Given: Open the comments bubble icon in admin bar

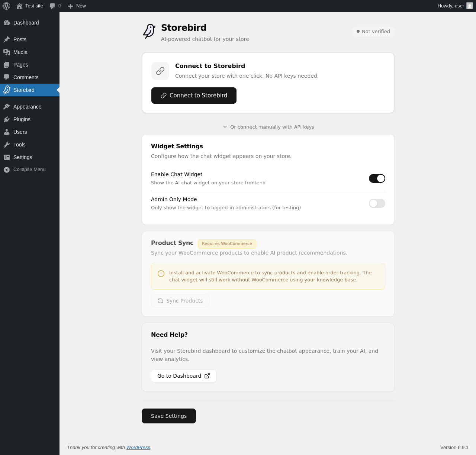Looking at the screenshot, I should coord(52,6).
